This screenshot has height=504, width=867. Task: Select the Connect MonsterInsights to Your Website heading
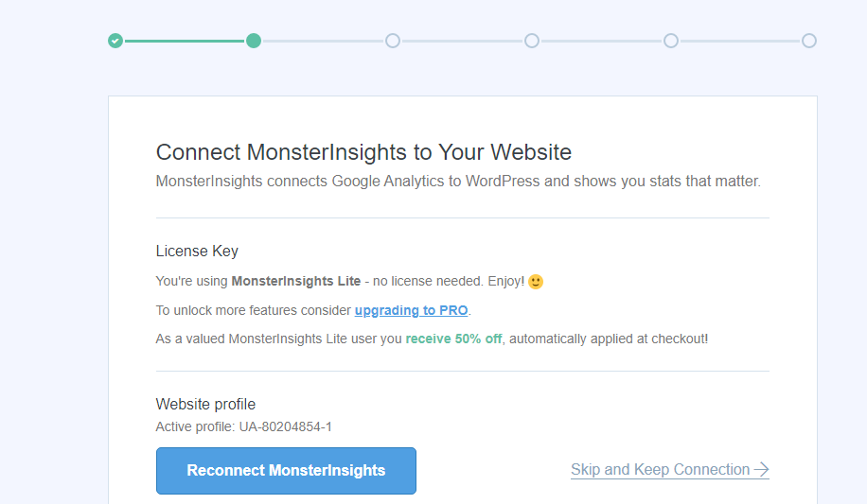pos(363,152)
